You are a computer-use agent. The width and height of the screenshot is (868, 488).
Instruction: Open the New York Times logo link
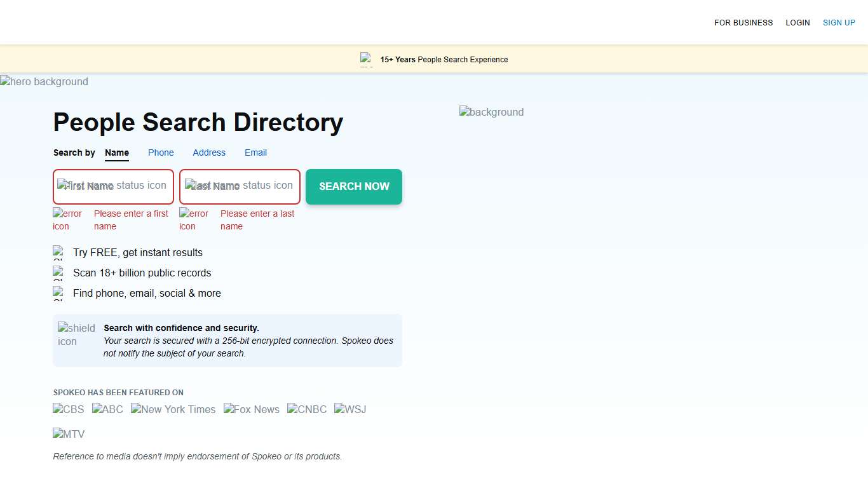(173, 409)
